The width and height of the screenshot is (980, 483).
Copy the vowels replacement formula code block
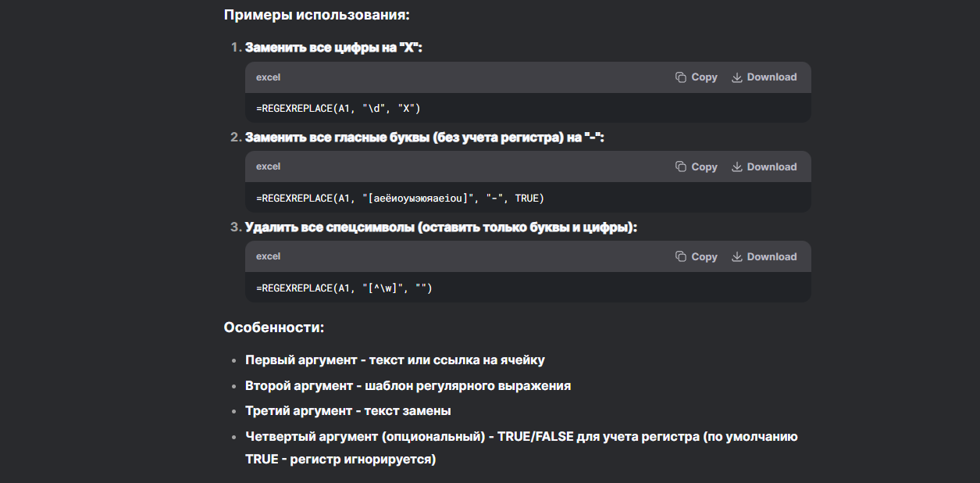point(696,166)
